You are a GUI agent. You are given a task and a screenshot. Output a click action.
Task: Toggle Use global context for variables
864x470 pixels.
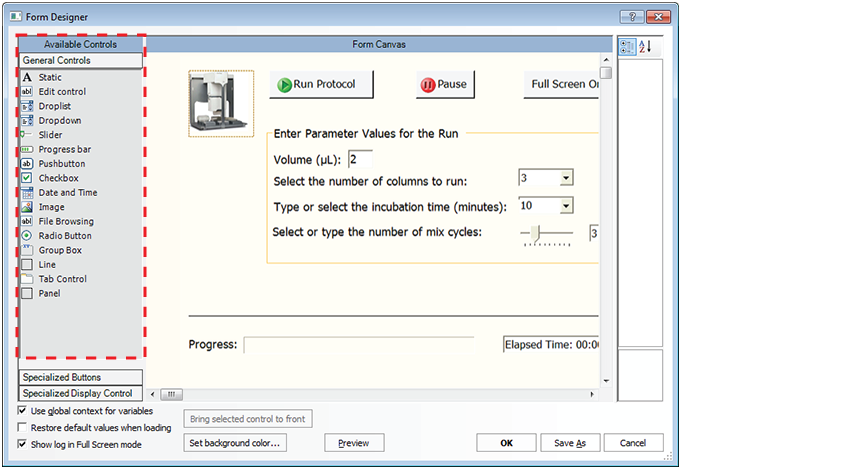pos(23,411)
